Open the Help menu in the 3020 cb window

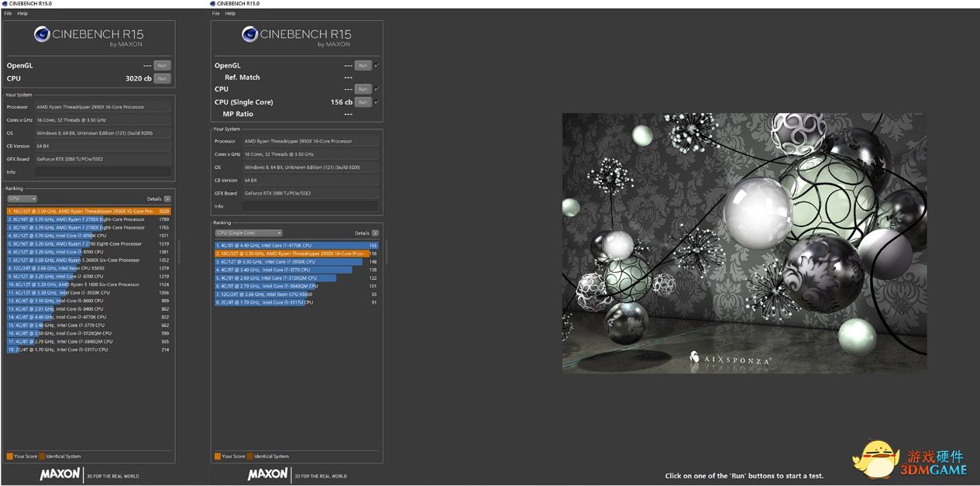click(22, 13)
